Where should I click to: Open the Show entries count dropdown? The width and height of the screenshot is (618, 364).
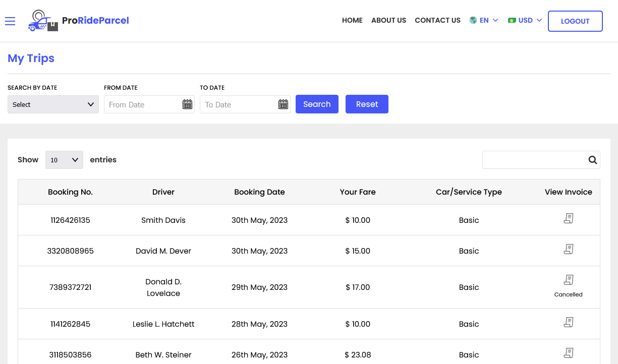click(64, 160)
